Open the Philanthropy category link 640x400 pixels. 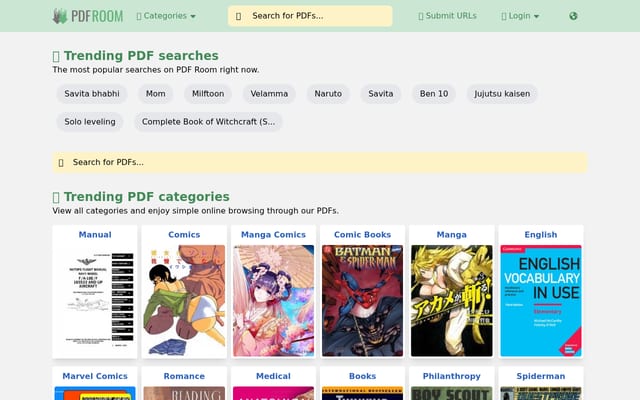(x=451, y=376)
